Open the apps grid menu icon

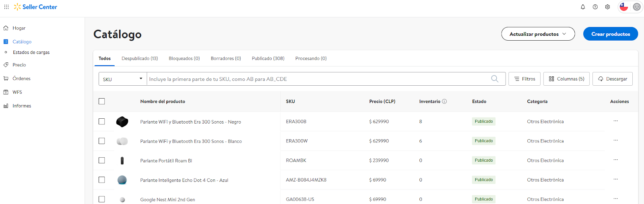6,7
